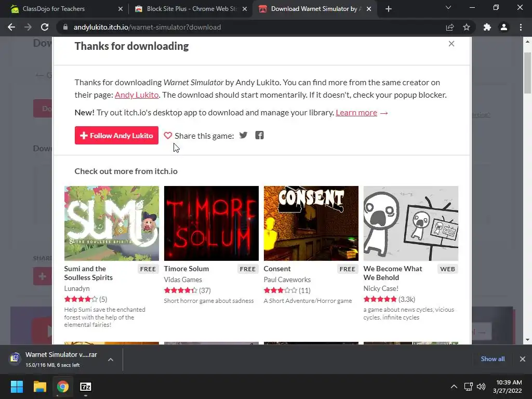Viewport: 532px width, 399px height.
Task: Close the ClassDojo for Teachers tab
Action: (121, 9)
